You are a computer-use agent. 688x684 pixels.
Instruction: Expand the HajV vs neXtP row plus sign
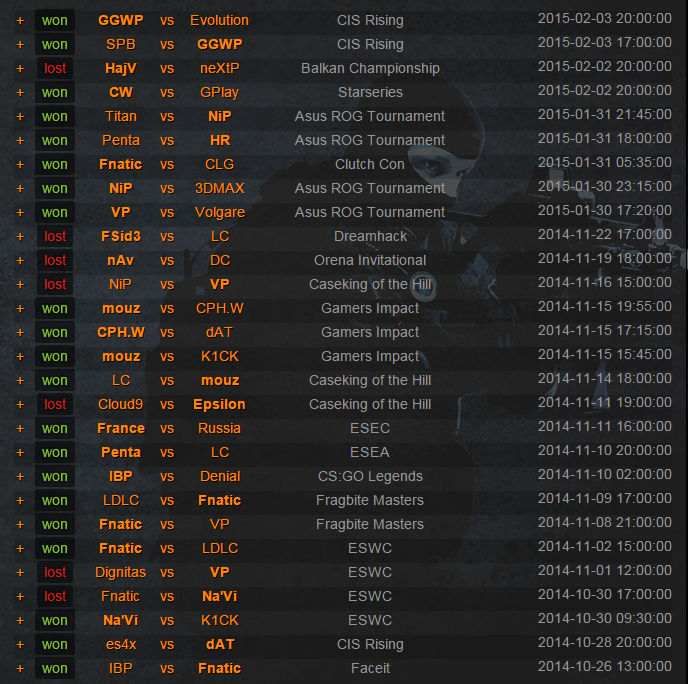click(x=20, y=69)
